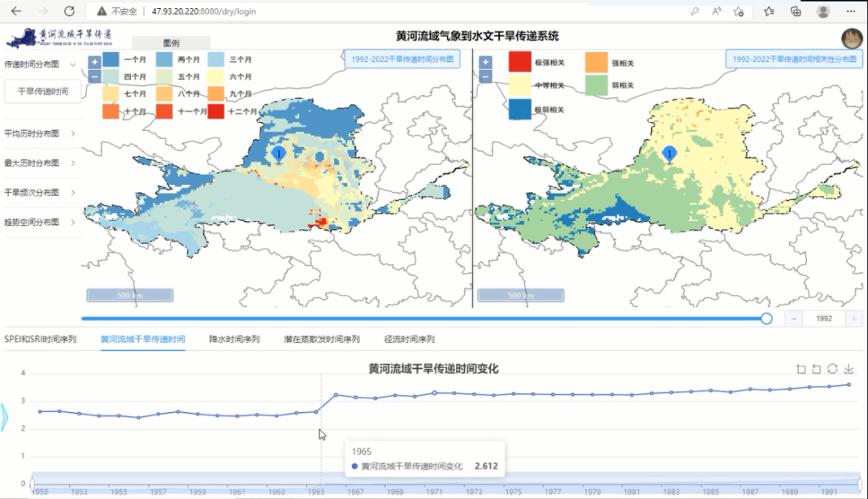Click the 强相关 orange legend swatch
The height and width of the screenshot is (499, 868).
click(x=596, y=63)
